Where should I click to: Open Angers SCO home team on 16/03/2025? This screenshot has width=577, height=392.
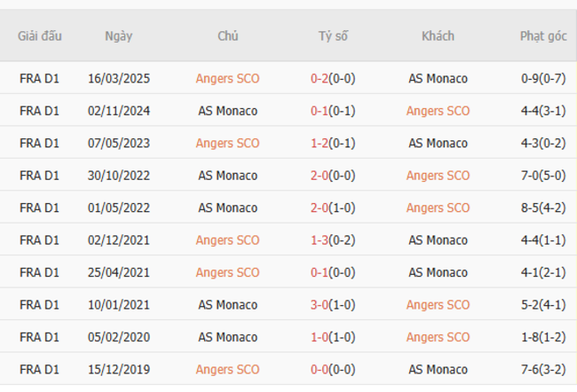tap(227, 78)
